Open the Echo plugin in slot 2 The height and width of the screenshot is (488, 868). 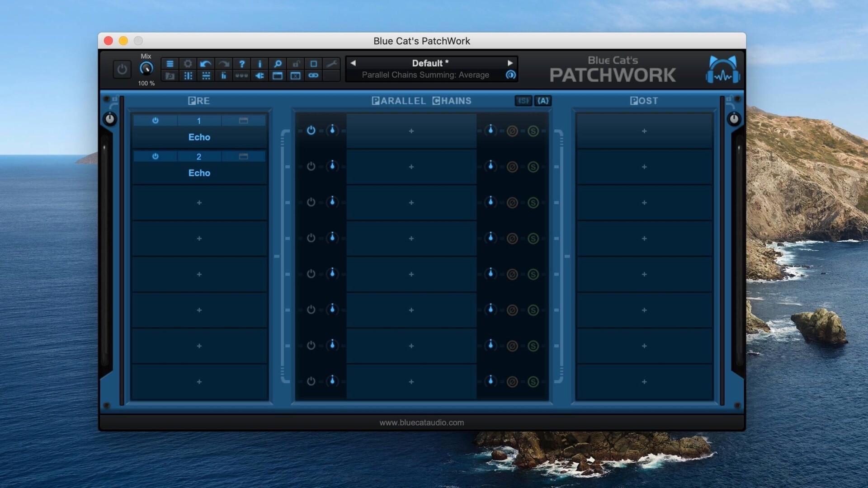click(x=199, y=173)
